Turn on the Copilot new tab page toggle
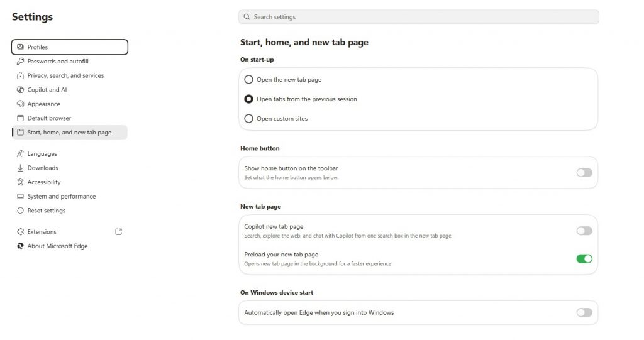The height and width of the screenshot is (340, 644). (584, 231)
